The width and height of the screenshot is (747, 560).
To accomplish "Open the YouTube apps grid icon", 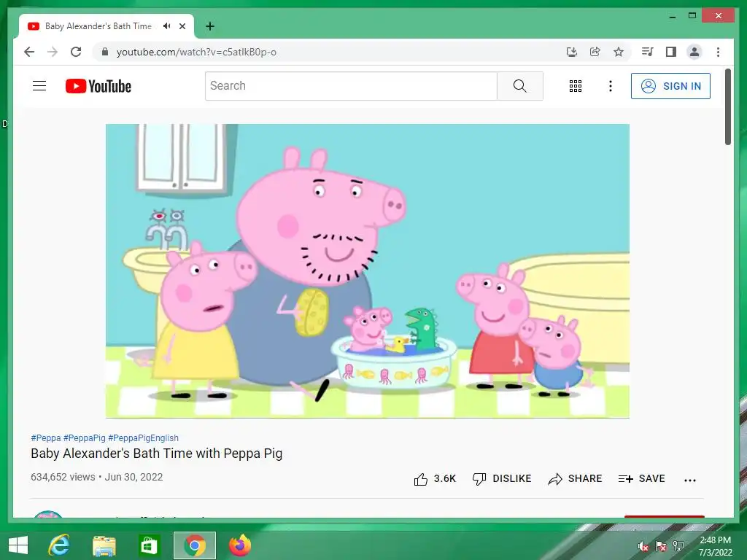I will tap(576, 86).
